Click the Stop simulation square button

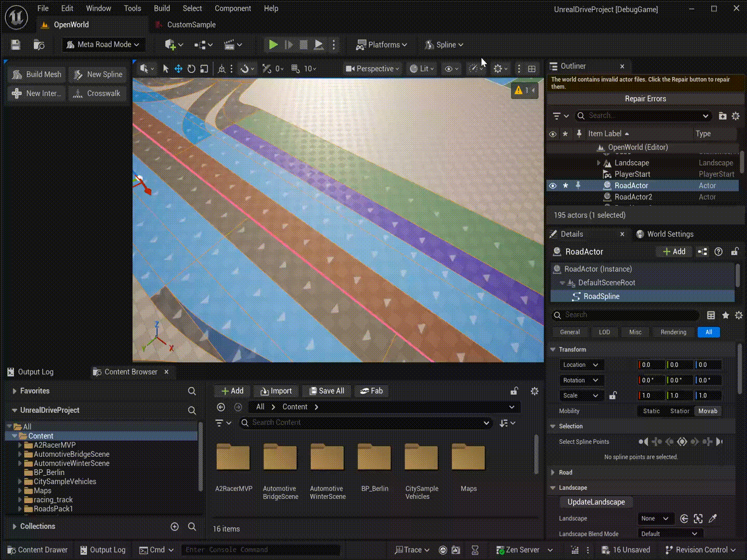pos(303,45)
